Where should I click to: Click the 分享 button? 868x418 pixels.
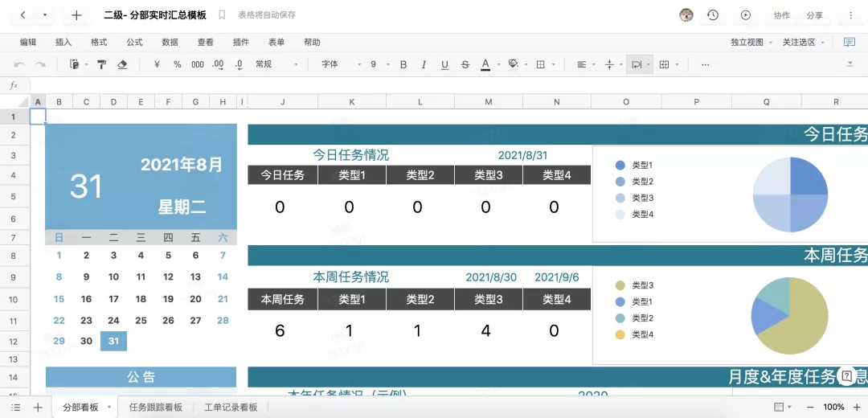point(814,15)
